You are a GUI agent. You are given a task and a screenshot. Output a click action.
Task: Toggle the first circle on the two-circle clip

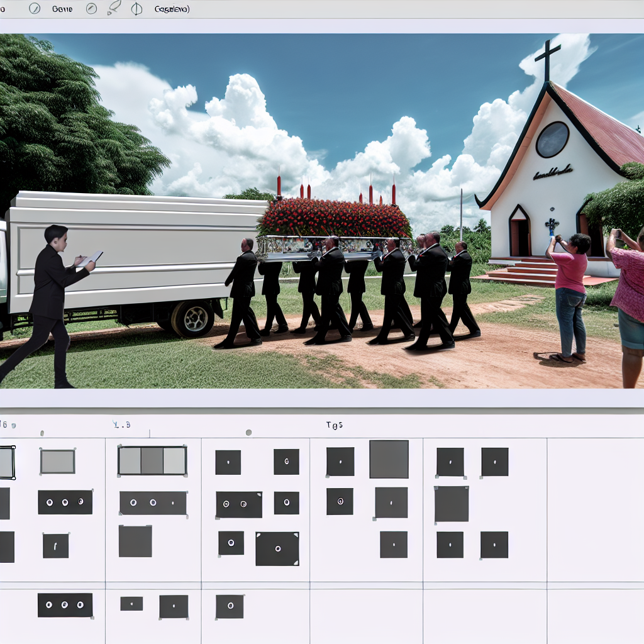pos(227,504)
